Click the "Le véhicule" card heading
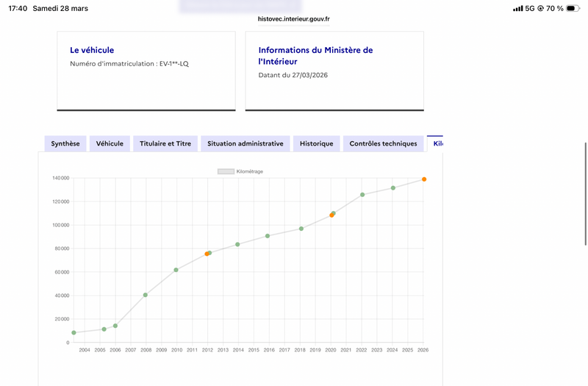The width and height of the screenshot is (588, 386). [x=92, y=50]
